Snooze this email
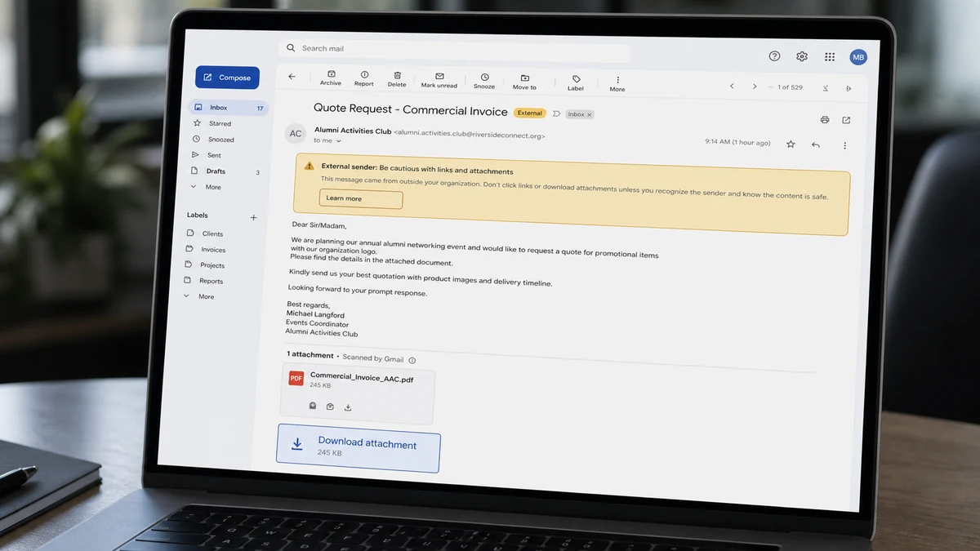This screenshot has height=551, width=980. click(484, 81)
